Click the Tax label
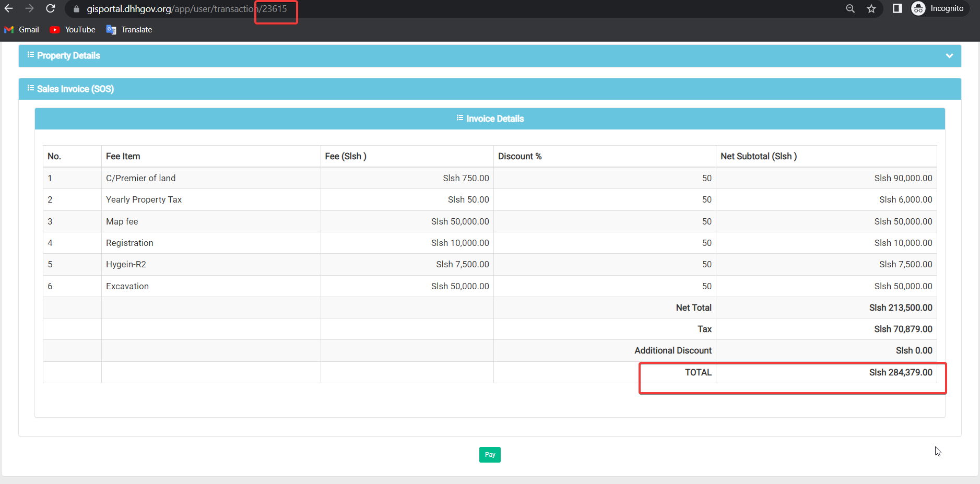 click(x=705, y=329)
